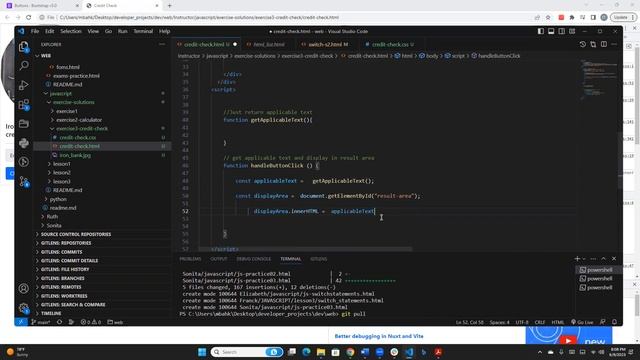Open the launch profile dropdown beside plus
The image size is (640, 360).
[x=584, y=259]
